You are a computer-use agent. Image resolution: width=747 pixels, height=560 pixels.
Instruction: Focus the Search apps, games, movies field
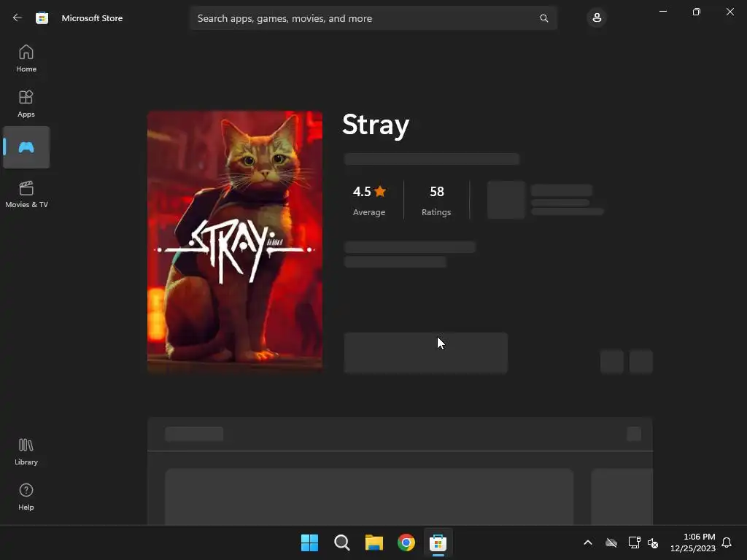[x=373, y=18]
